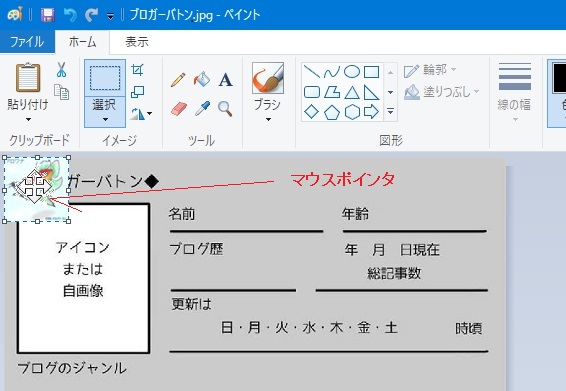Image resolution: width=566 pixels, height=391 pixels.
Task: Switch to the 表示 tab
Action: click(137, 42)
